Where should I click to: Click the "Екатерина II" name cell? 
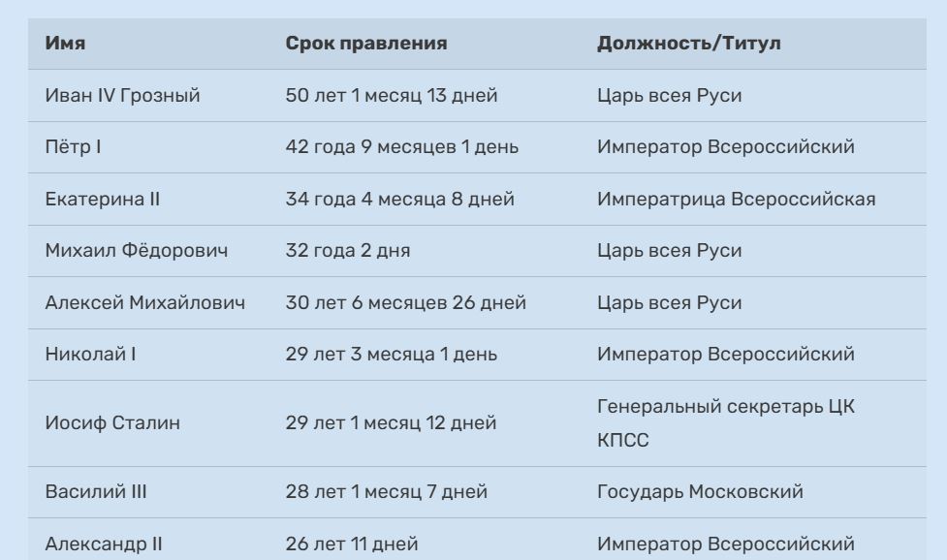103,199
